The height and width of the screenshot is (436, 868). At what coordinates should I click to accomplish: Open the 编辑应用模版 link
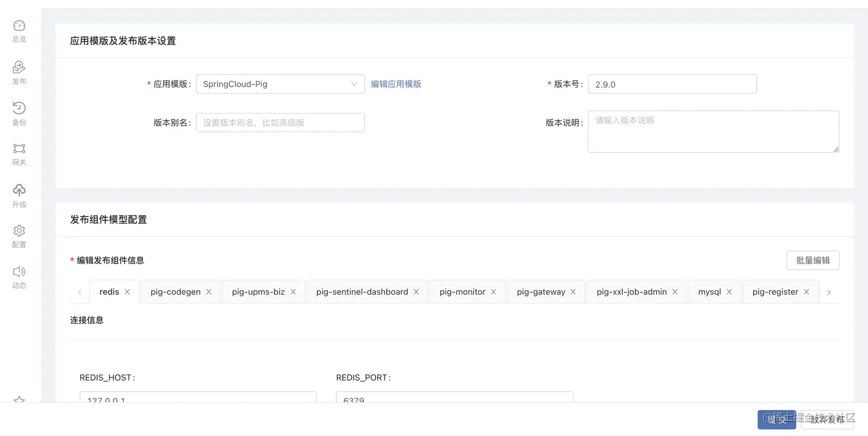[396, 84]
